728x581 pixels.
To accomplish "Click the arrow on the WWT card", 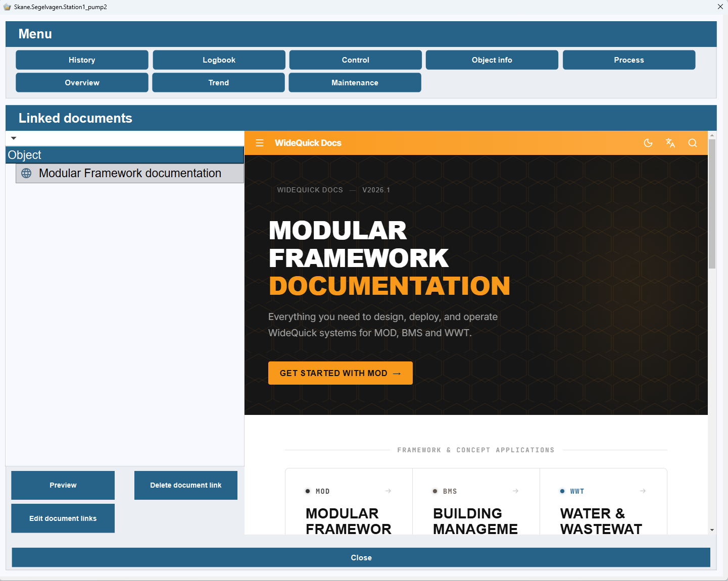I will [x=643, y=491].
